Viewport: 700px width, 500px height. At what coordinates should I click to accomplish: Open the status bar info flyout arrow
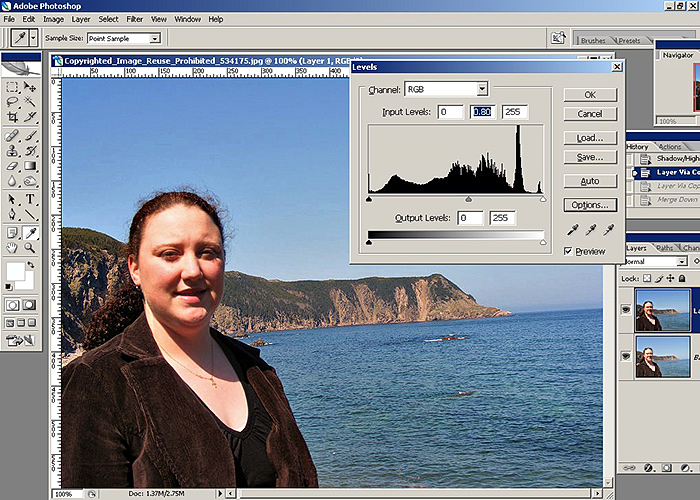pyautogui.click(x=219, y=493)
